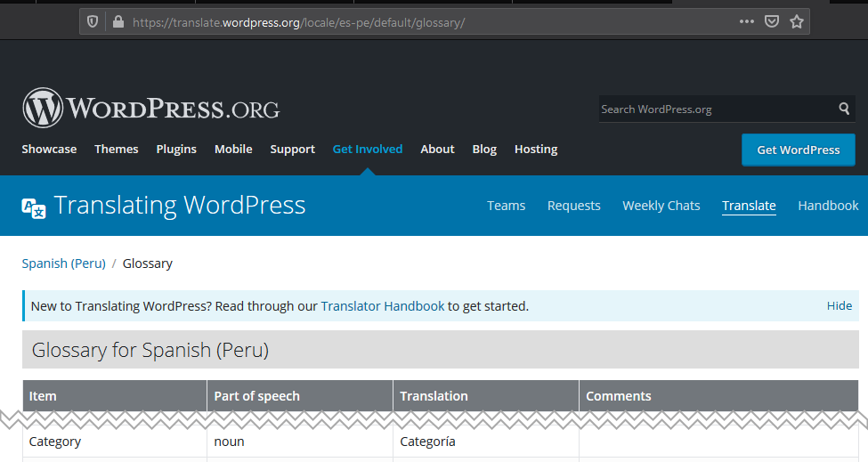Open the page actions three-dots menu
Screen dimensions: 868x462
[746, 21]
